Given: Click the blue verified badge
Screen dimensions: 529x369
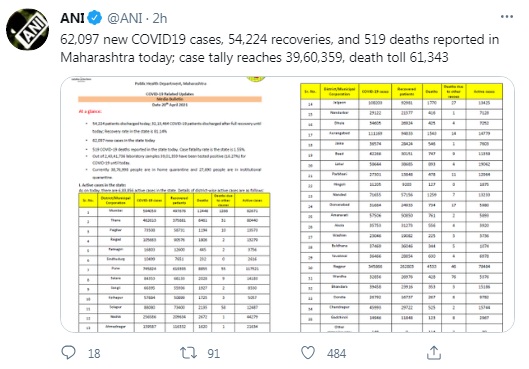Looking at the screenshot, I should (x=95, y=18).
